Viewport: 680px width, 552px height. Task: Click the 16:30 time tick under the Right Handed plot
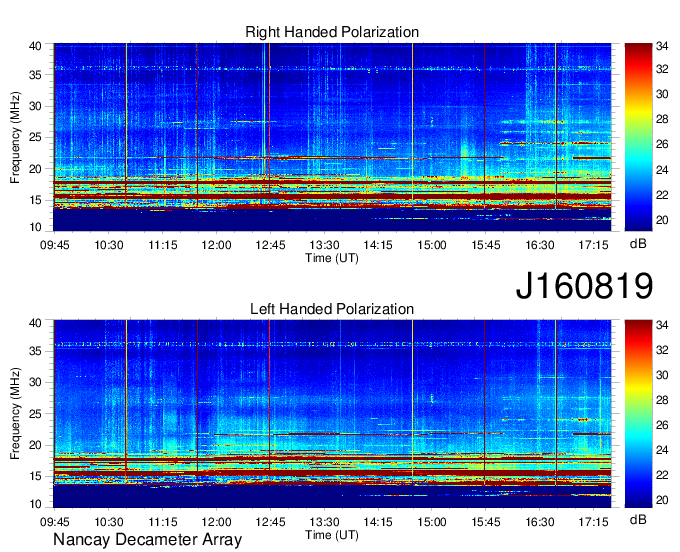540,245
